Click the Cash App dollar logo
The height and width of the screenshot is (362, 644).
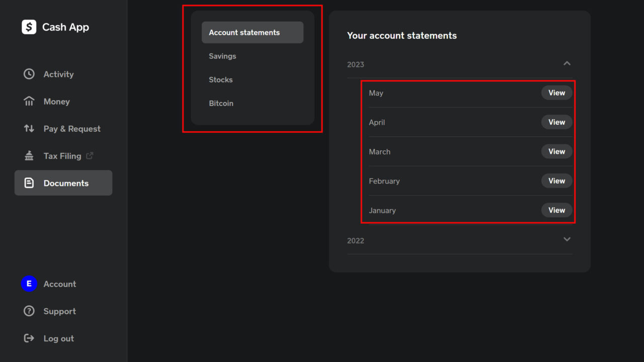coord(29,27)
